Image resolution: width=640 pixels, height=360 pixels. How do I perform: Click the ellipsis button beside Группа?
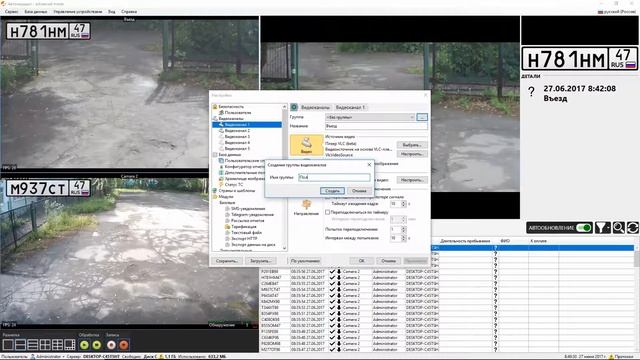422,117
